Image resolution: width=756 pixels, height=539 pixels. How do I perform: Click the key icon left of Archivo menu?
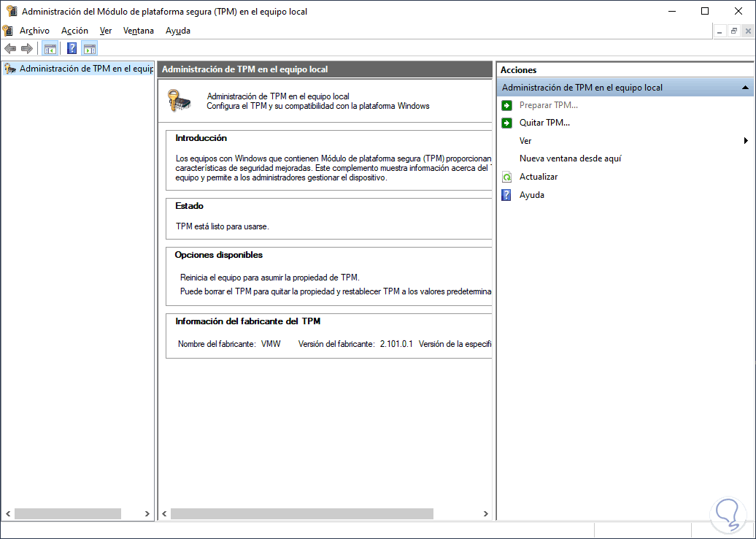click(x=8, y=31)
